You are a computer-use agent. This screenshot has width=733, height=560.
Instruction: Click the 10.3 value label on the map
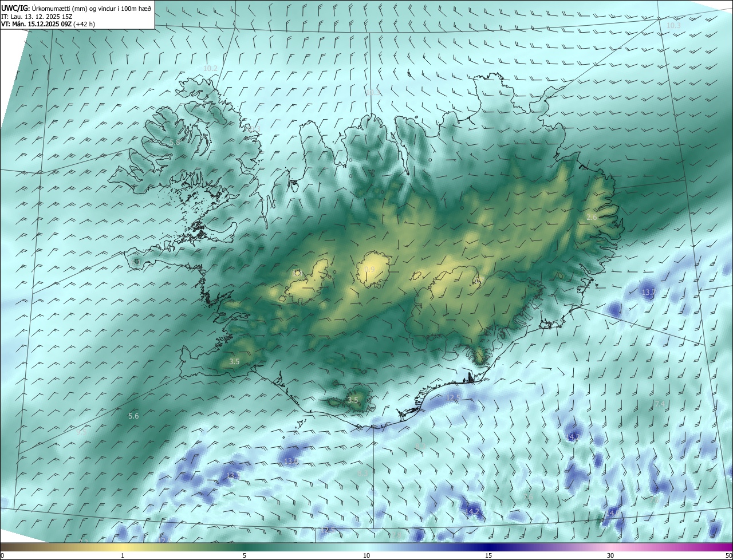(673, 26)
